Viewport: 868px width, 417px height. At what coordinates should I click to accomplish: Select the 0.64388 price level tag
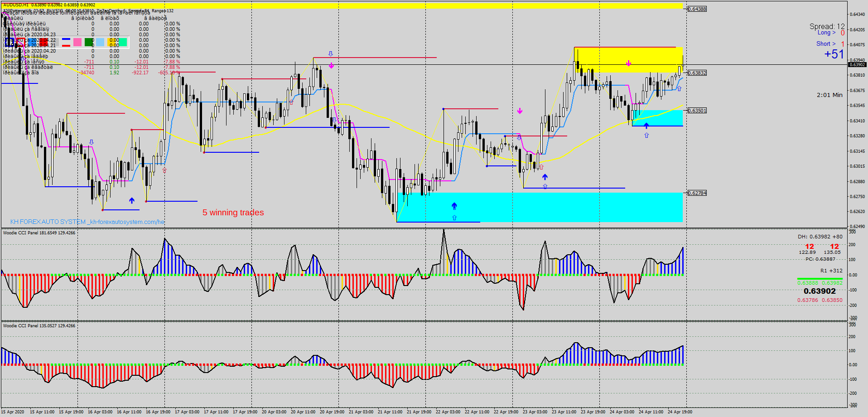coord(697,9)
